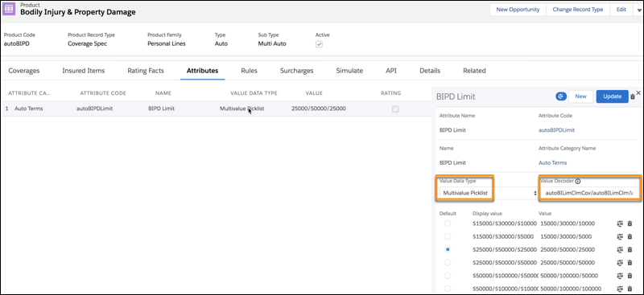Click into the Value Decoder field
The image size is (644, 295).
589,193
